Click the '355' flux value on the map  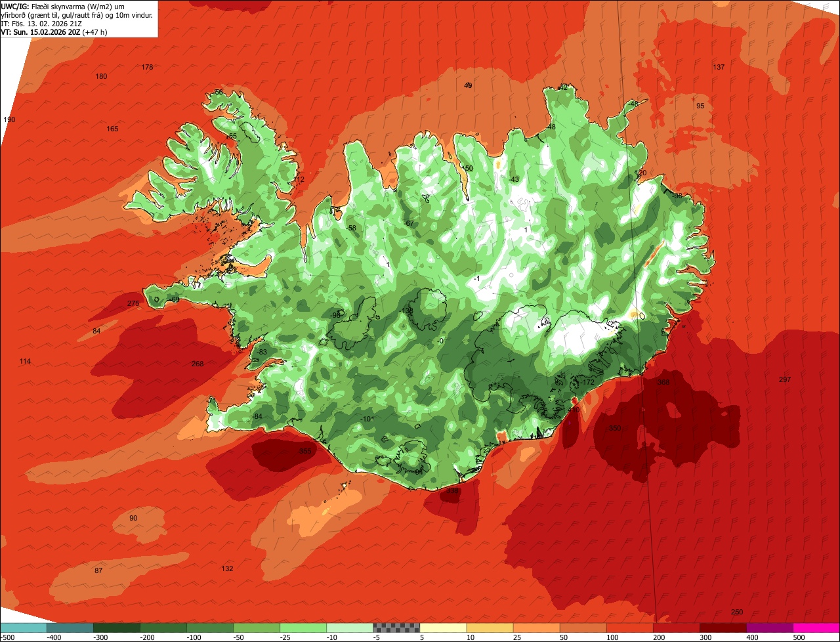click(305, 451)
